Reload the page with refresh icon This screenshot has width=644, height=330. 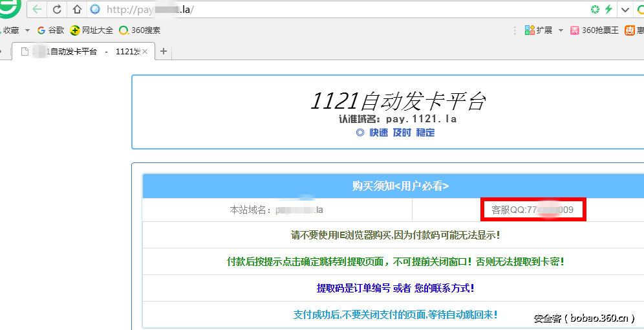point(57,9)
